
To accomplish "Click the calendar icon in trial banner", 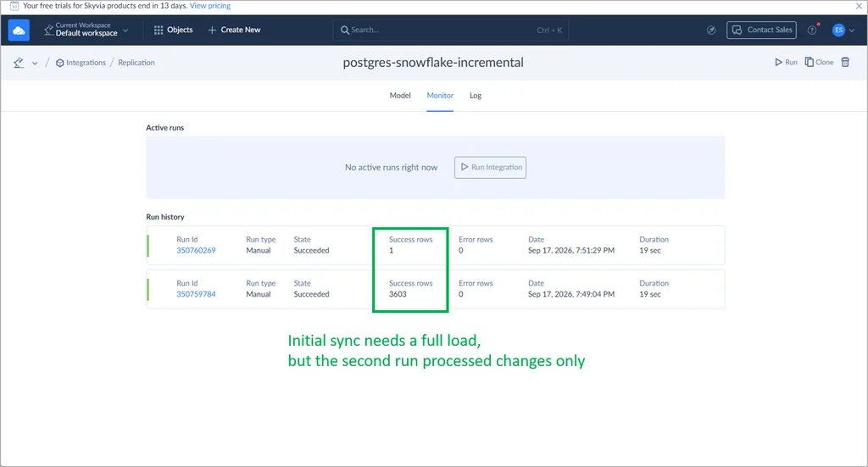I will [14, 6].
